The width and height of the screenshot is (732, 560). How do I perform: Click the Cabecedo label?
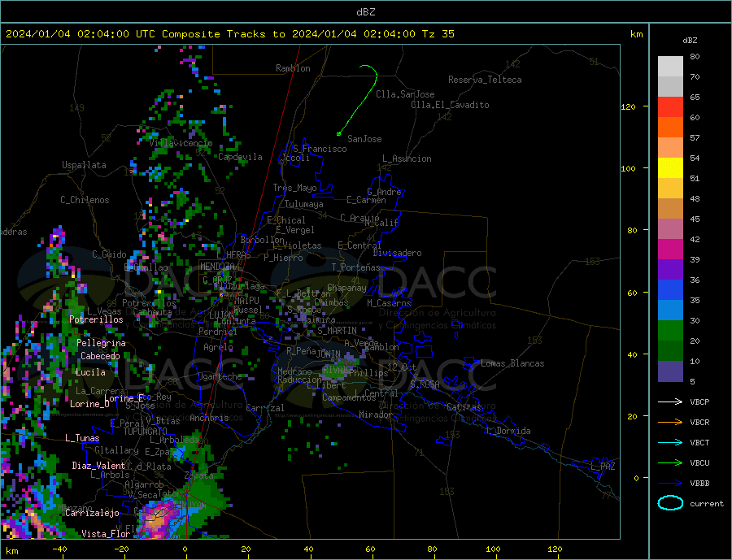click(100, 356)
